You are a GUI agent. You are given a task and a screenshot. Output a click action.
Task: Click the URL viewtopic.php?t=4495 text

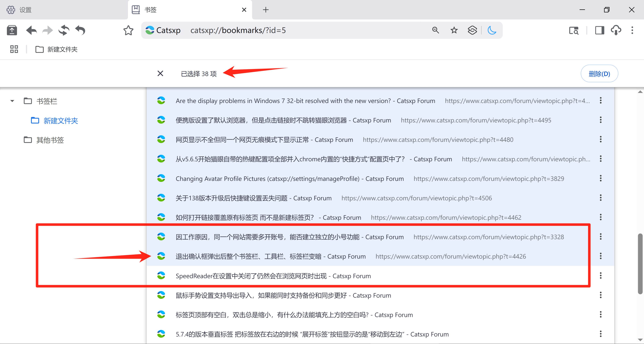click(x=476, y=120)
